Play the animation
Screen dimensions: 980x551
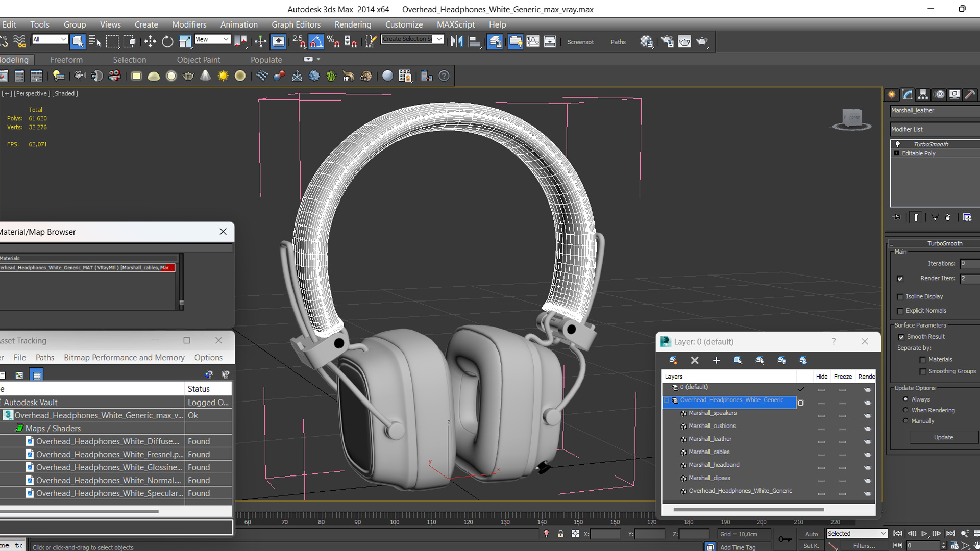tap(924, 534)
